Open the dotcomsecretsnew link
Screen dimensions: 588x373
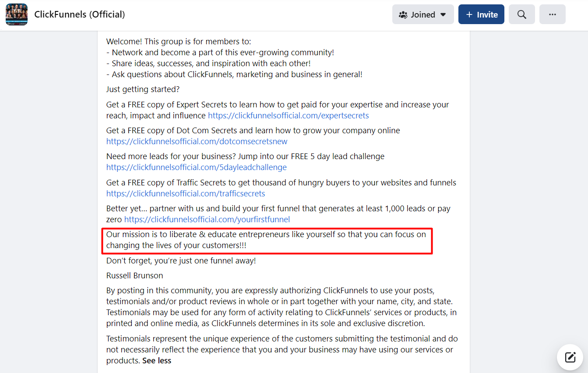[x=197, y=142]
